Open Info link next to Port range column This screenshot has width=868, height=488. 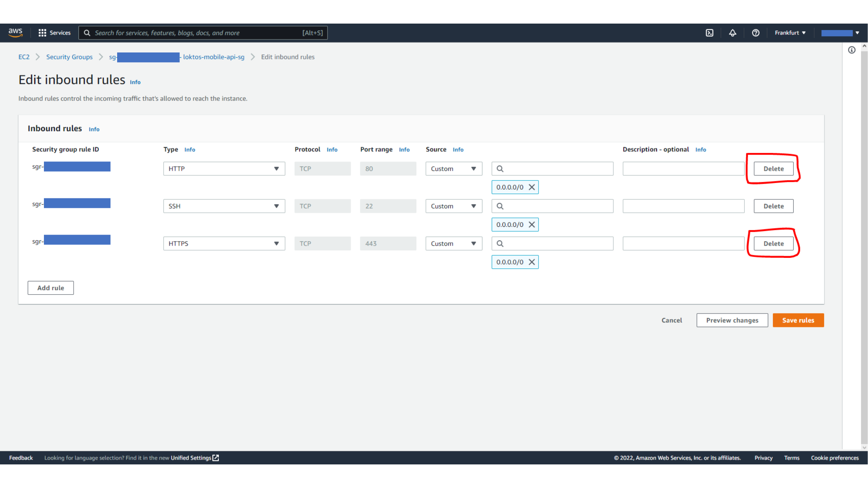(404, 150)
